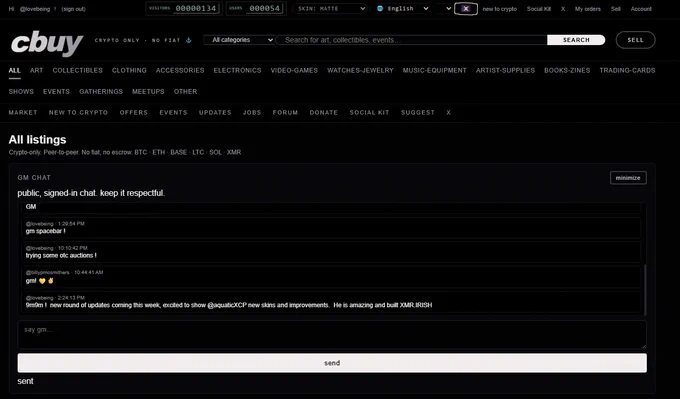
Task: Select the ACCESSORIES category tab
Action: [180, 70]
